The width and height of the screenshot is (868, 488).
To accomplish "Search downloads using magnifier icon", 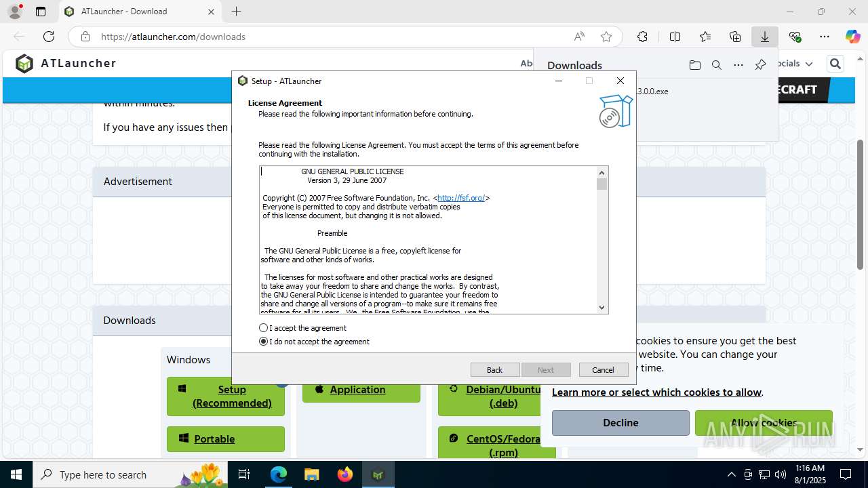I will pyautogui.click(x=717, y=65).
